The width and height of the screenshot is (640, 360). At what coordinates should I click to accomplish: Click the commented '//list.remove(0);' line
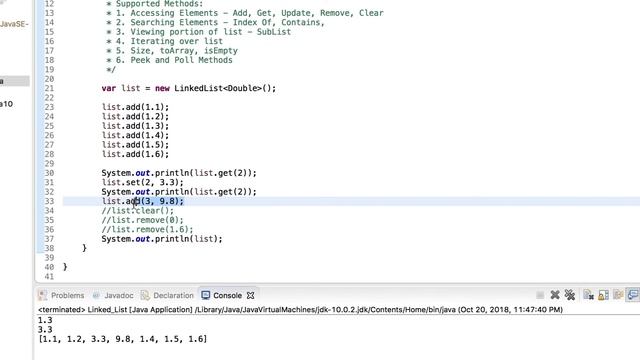(x=142, y=220)
